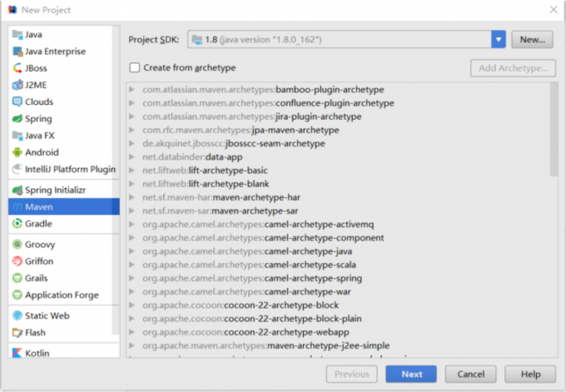Select the Groovy project icon
566x392 pixels.
(x=17, y=245)
